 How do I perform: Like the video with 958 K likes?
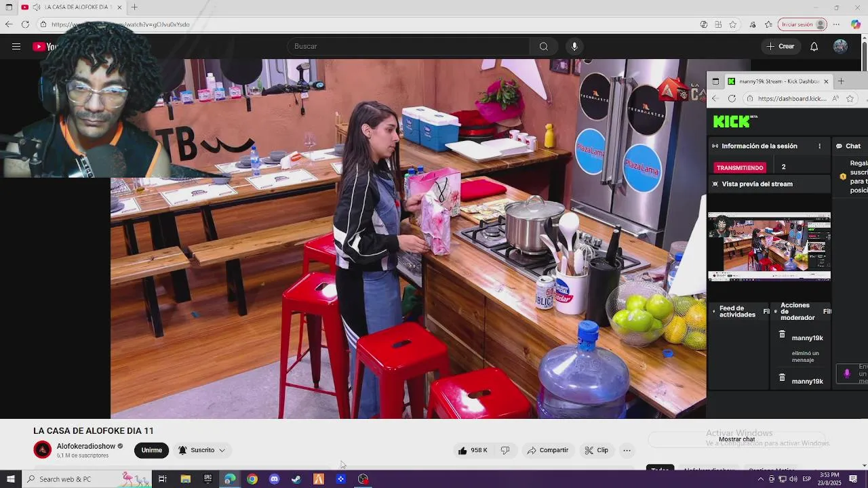(x=473, y=450)
